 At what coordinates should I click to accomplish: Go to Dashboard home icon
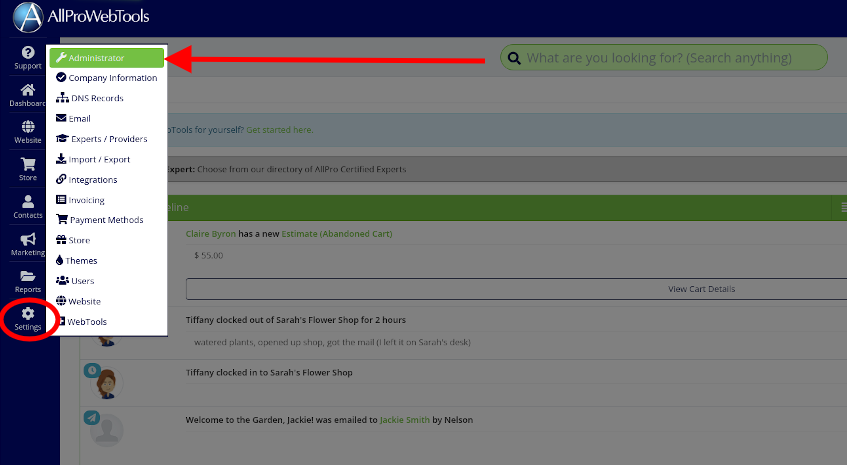pos(28,90)
